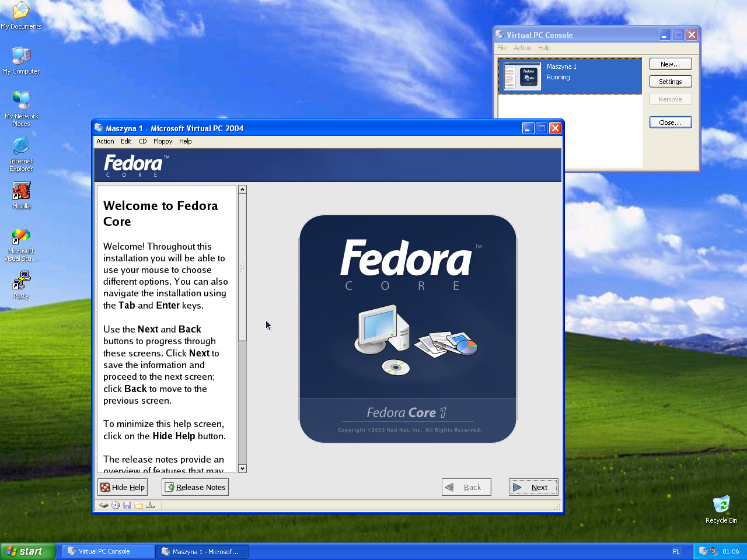Open the Edit menu
The height and width of the screenshot is (560, 747).
point(126,141)
